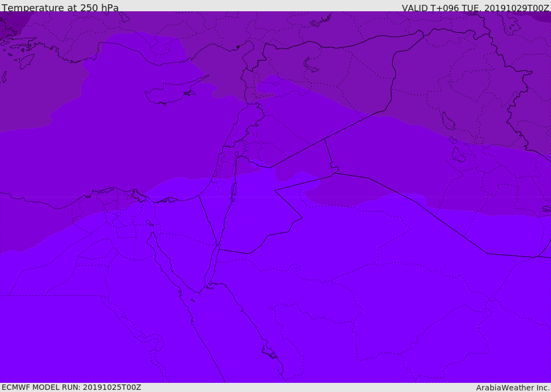Viewport: 551px width, 392px height.
Task: Click the island of Cyprus on map
Action: coord(173,92)
